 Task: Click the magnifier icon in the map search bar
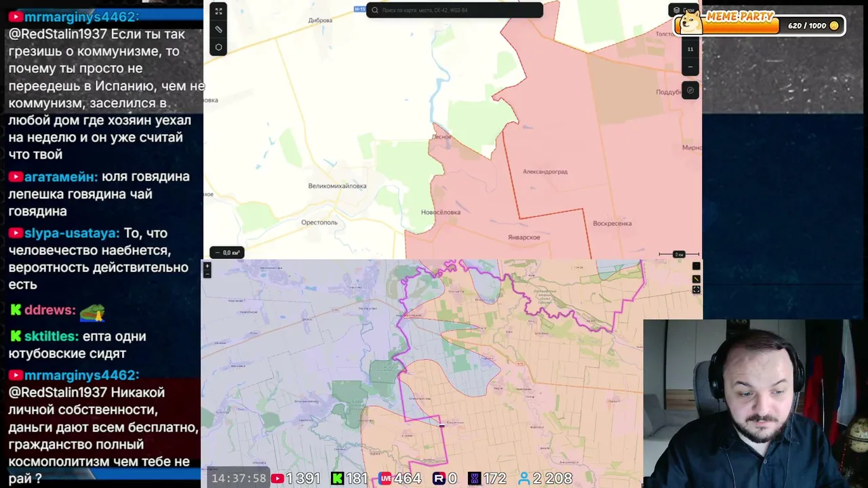(x=375, y=10)
